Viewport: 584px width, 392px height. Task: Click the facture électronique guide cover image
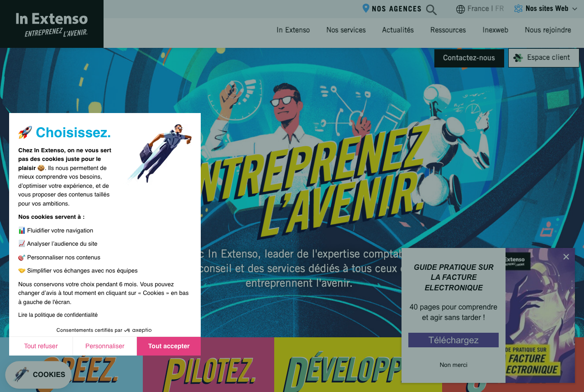(540, 315)
